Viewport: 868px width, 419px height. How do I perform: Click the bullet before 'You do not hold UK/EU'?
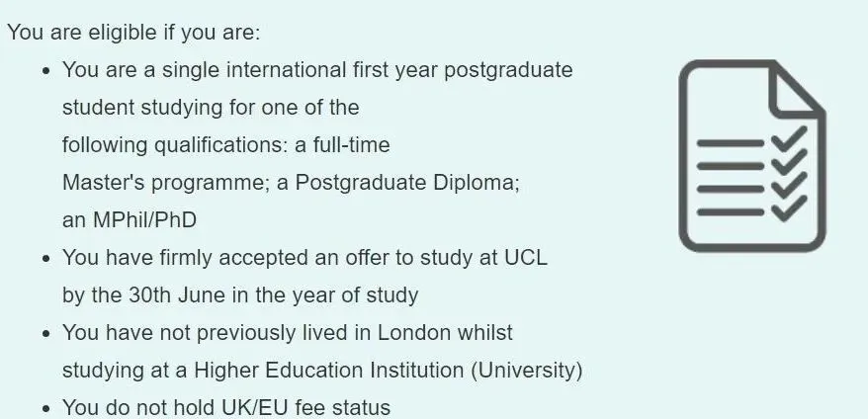(46, 409)
